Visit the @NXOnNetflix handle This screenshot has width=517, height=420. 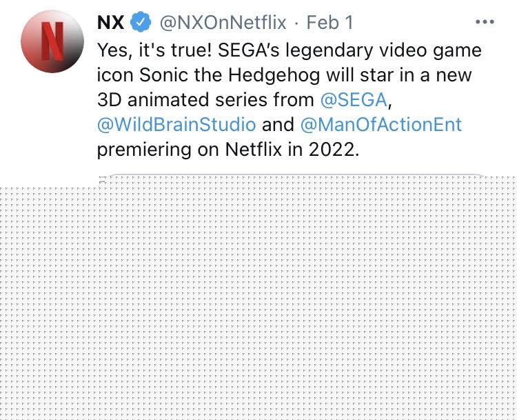[223, 23]
